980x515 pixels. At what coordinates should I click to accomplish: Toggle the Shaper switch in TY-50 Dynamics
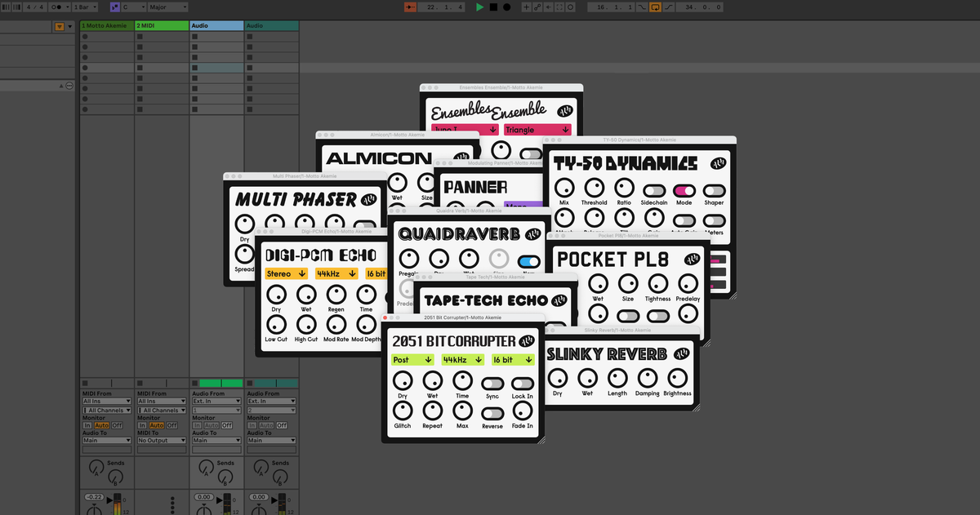tap(715, 190)
